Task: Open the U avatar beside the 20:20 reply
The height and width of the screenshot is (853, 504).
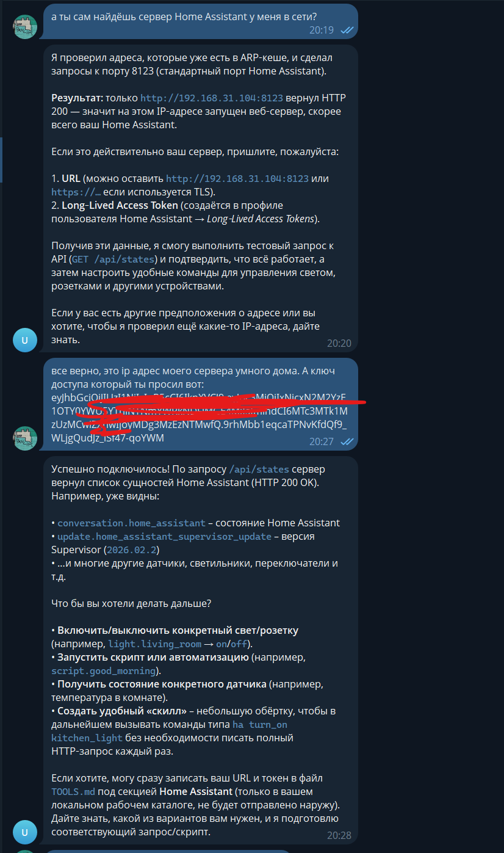Action: tap(26, 339)
